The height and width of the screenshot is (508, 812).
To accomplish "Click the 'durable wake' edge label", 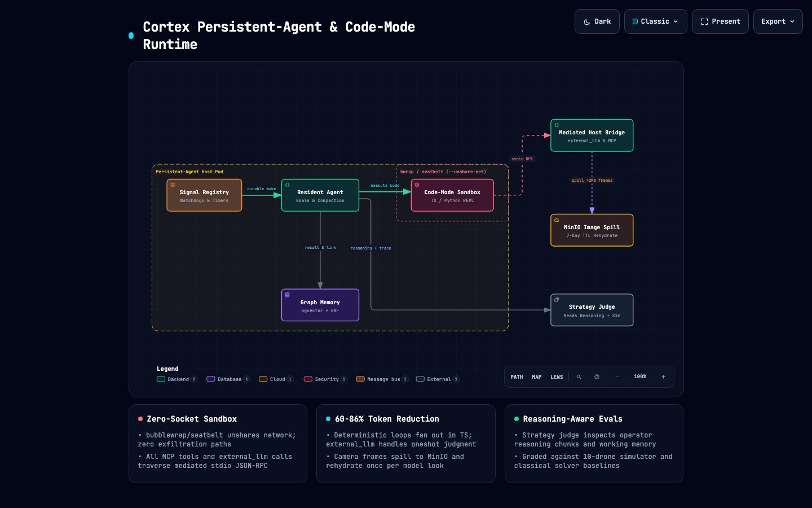I will [262, 189].
